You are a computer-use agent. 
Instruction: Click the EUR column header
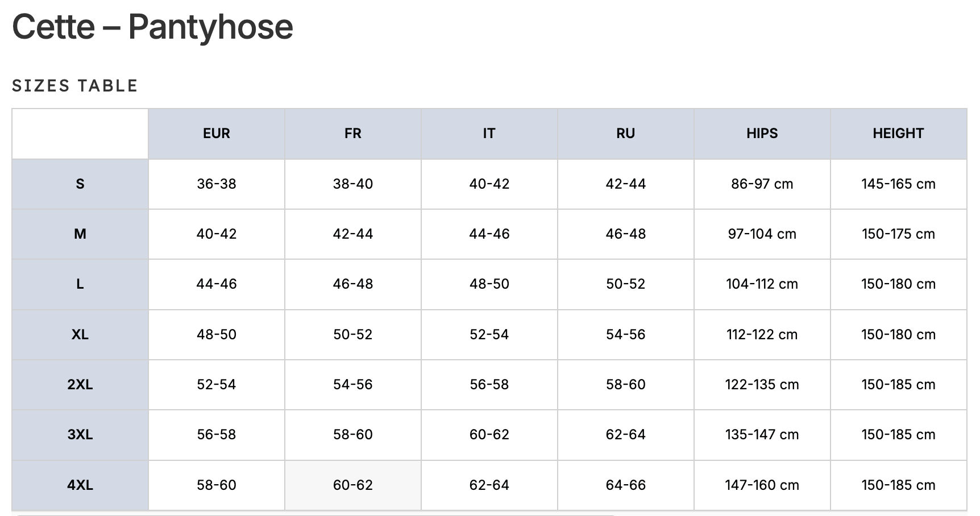pyautogui.click(x=217, y=134)
